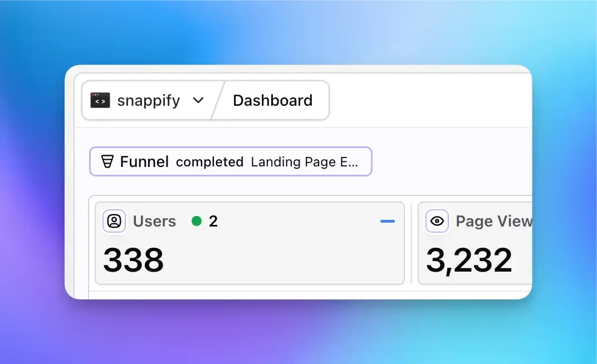Click the blue minus toggle on the Users card
The image size is (597, 364).
[388, 221]
